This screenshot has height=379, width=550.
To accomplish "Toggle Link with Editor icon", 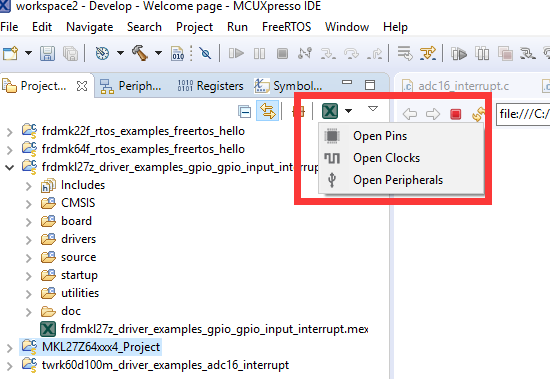I will pyautogui.click(x=268, y=111).
